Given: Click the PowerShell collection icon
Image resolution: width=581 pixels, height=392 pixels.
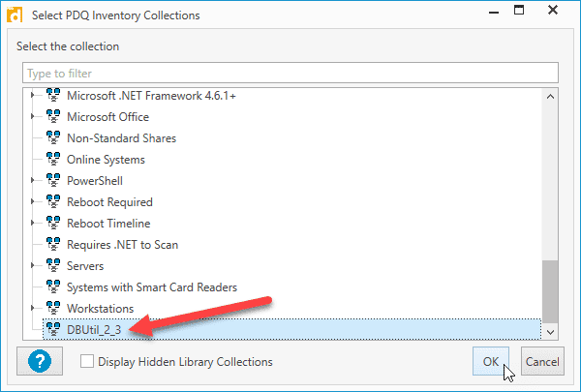Looking at the screenshot, I should pos(53,180).
